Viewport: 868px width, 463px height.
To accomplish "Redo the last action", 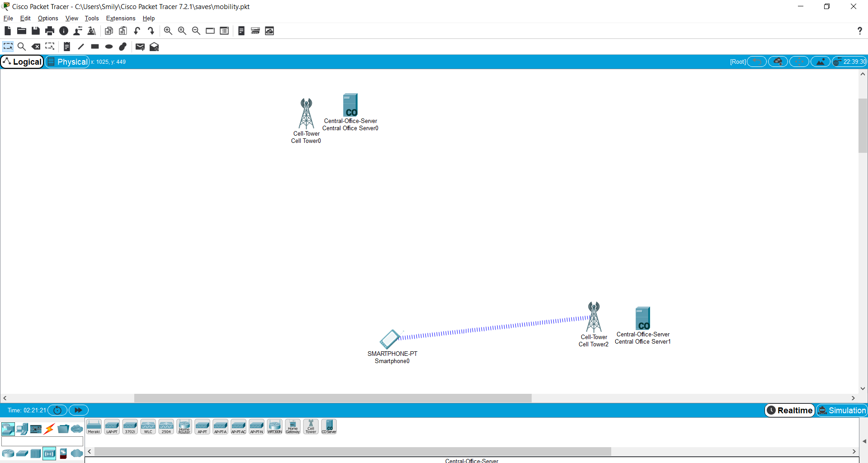I will tap(151, 31).
